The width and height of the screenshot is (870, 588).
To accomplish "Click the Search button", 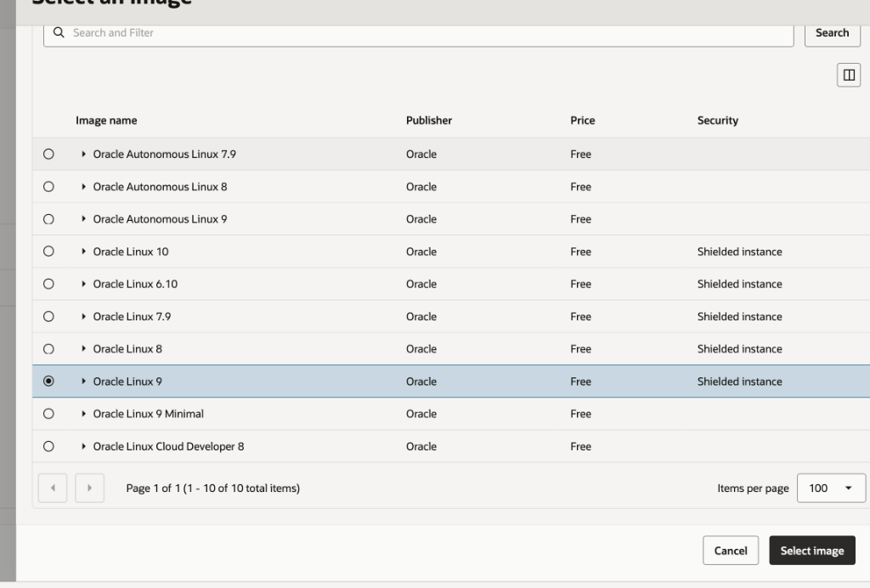I will coord(832,33).
